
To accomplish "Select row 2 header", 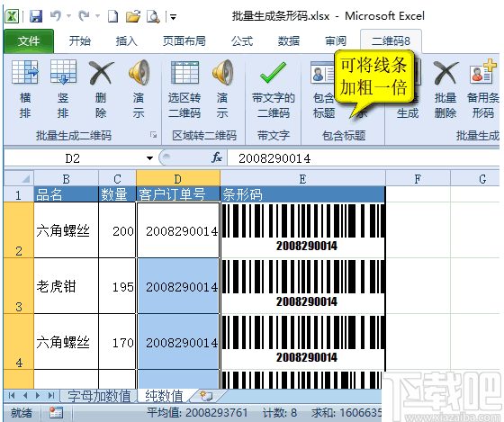I will point(19,230).
